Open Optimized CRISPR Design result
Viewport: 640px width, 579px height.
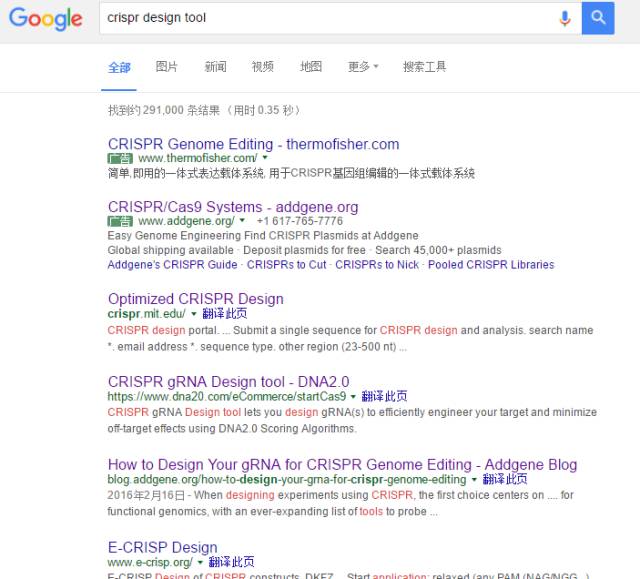tap(196, 299)
